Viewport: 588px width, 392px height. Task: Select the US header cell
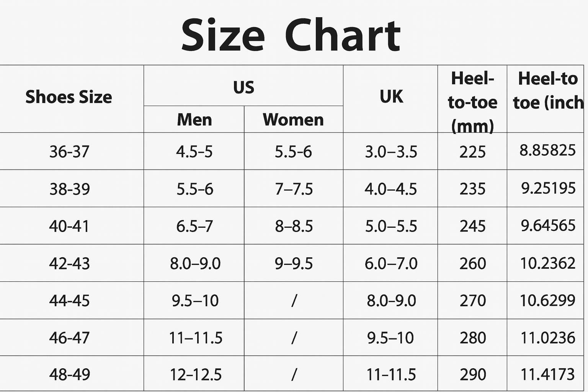pos(243,87)
